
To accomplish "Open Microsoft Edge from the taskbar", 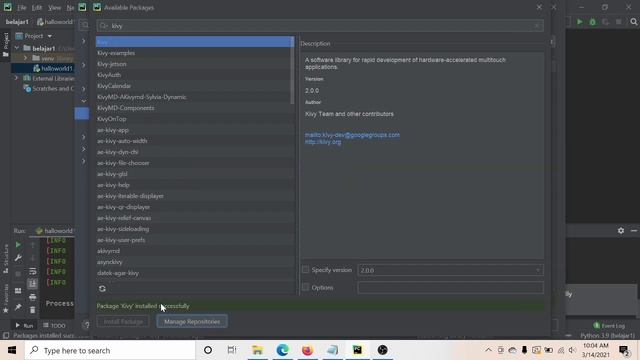I will pos(282,350).
